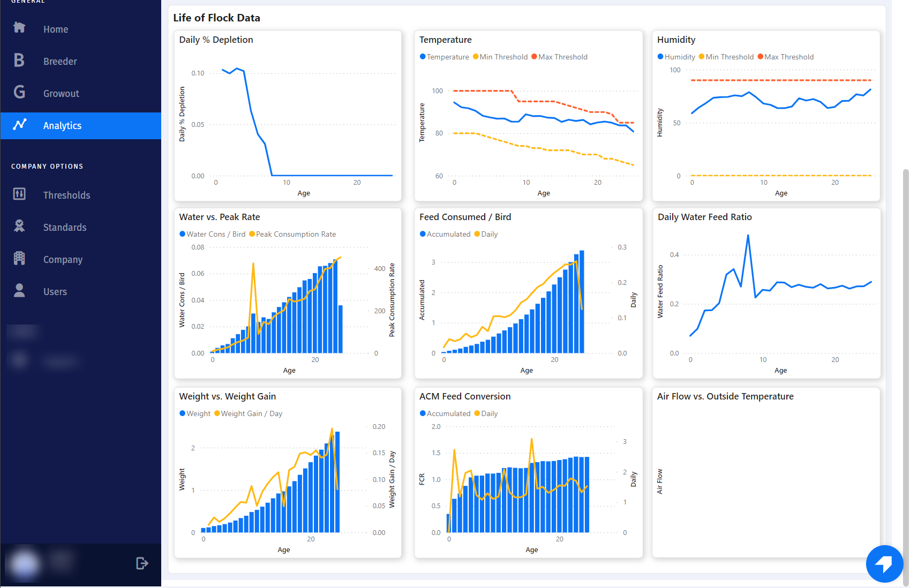This screenshot has height=588, width=910.
Task: Click the Temperature chart title
Action: [x=446, y=40]
